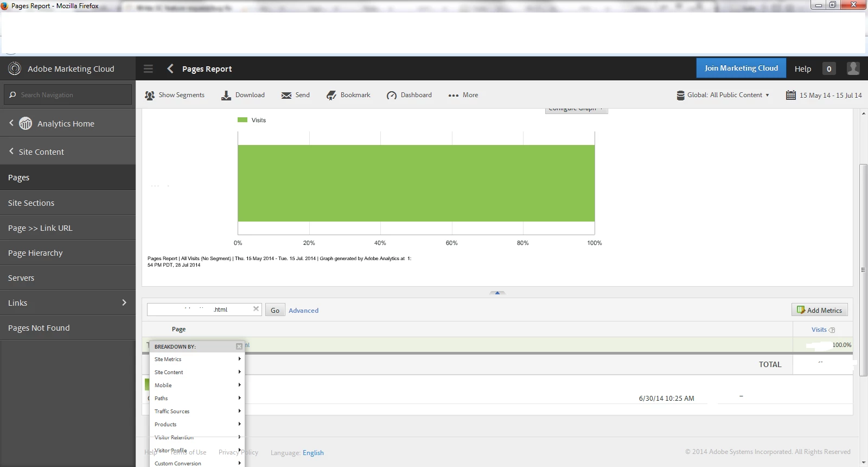The width and height of the screenshot is (868, 467).
Task: Click the Add Metrics button
Action: pos(819,310)
